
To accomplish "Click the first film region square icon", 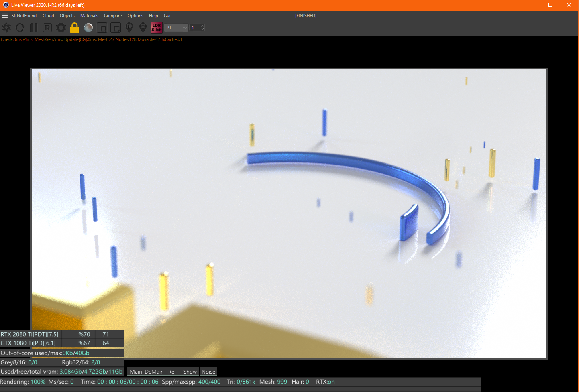I will tap(102, 28).
